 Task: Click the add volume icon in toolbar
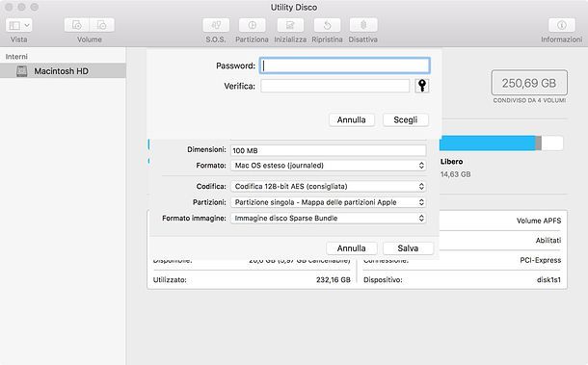click(x=77, y=25)
